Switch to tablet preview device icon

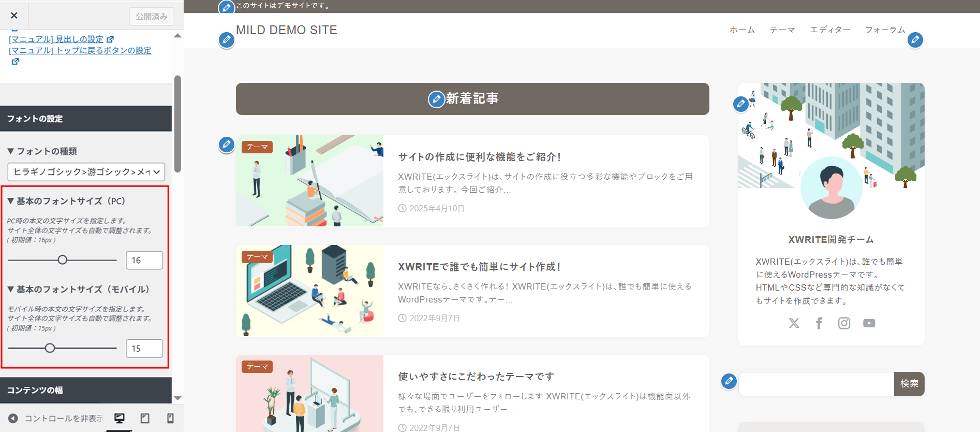[145, 418]
